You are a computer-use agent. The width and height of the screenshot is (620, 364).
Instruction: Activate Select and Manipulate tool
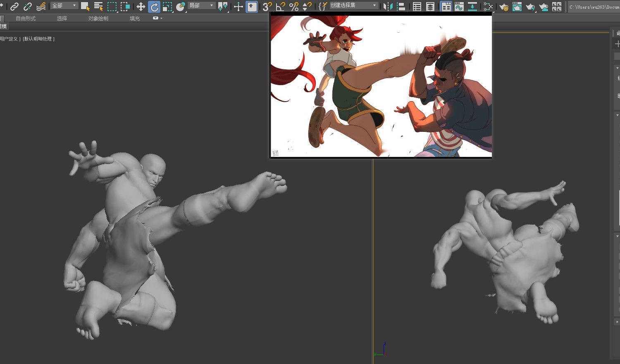click(x=238, y=6)
